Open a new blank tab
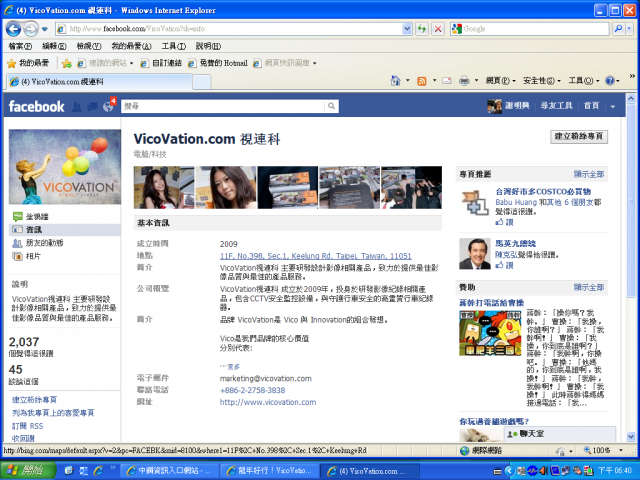The image size is (640, 480). (202, 82)
